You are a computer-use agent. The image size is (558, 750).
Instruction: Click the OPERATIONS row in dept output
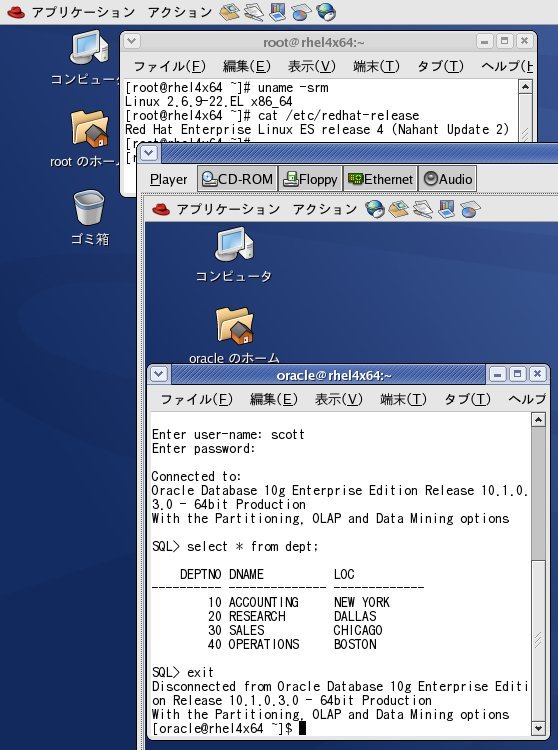(292, 644)
